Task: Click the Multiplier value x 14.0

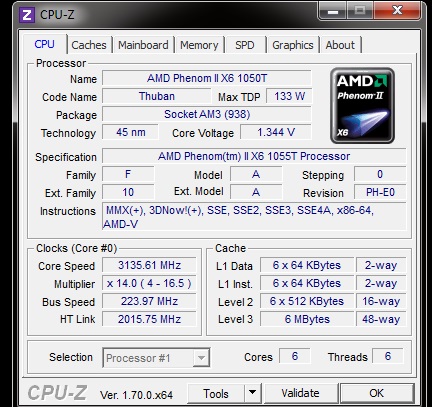Action: (149, 283)
